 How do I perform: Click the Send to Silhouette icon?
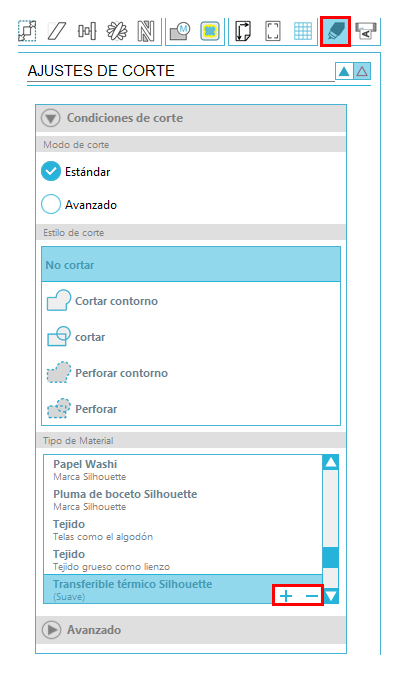[x=365, y=31]
